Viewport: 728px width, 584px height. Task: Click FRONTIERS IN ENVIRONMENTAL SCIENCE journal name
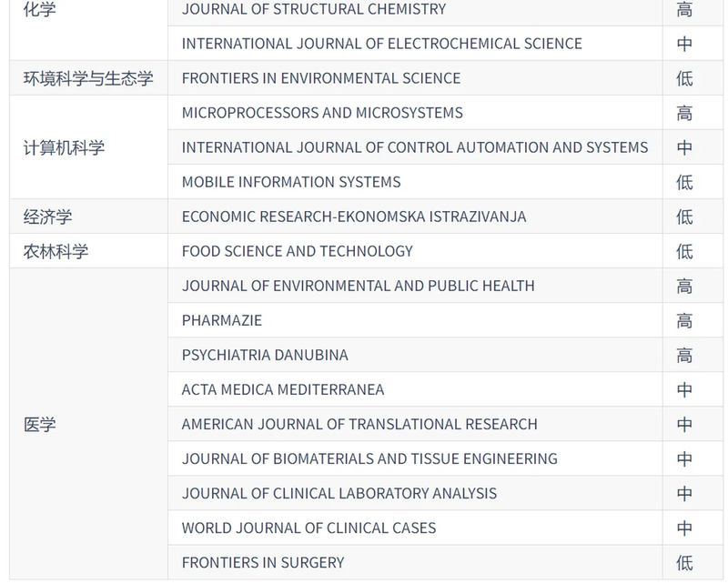[x=321, y=78]
